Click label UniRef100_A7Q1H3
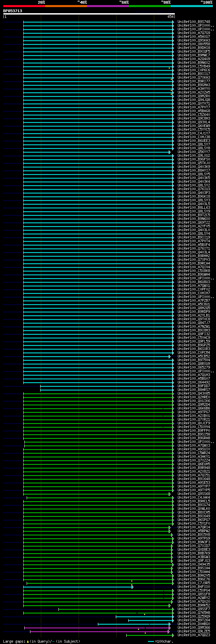Viewport: 216px width, 644px height. [x=194, y=375]
